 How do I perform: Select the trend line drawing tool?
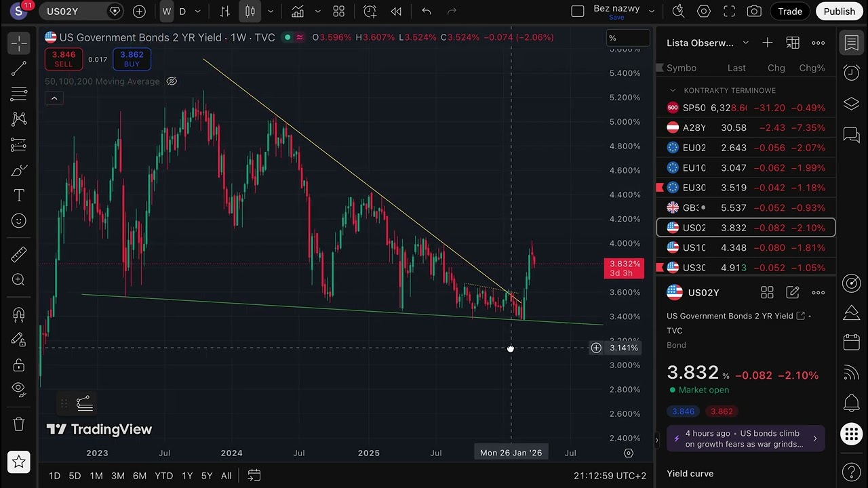pos(19,68)
